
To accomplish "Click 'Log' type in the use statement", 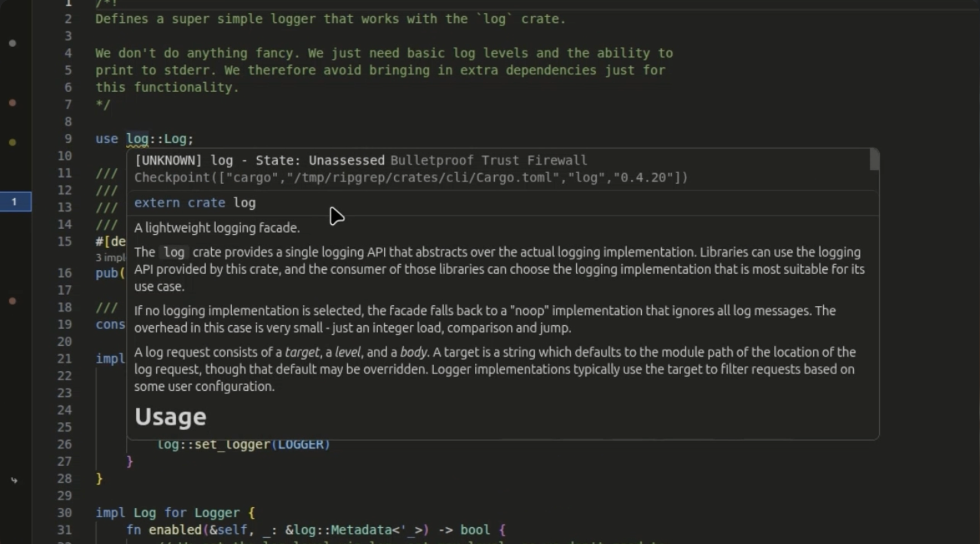I will [x=175, y=139].
